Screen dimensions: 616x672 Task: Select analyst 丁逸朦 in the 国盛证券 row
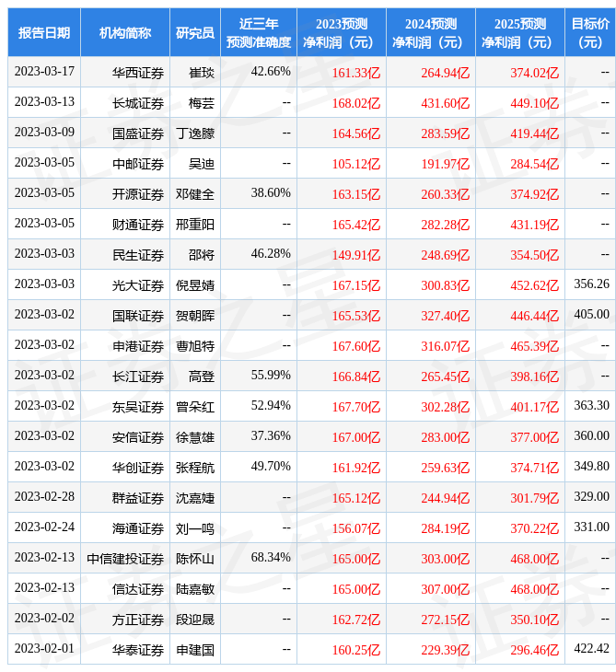click(195, 133)
